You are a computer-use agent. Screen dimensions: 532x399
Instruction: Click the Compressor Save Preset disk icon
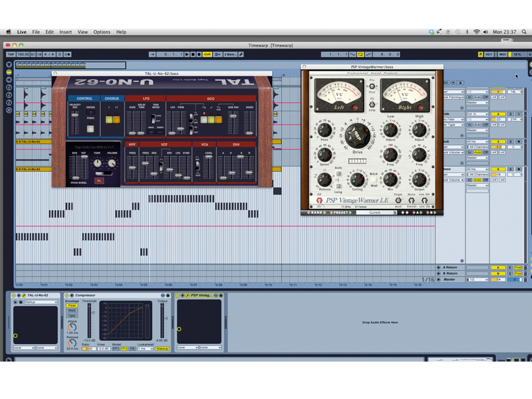(x=168, y=295)
